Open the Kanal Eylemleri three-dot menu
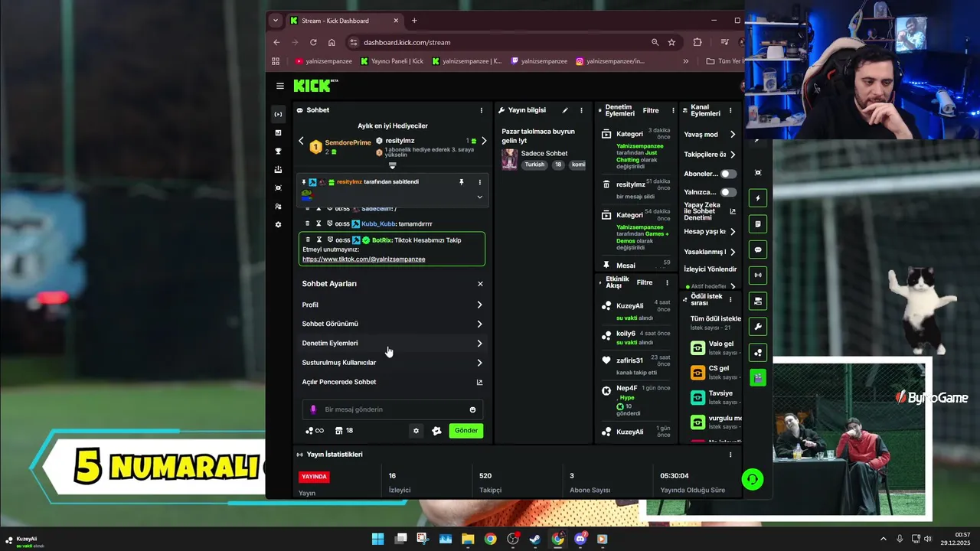 730,110
